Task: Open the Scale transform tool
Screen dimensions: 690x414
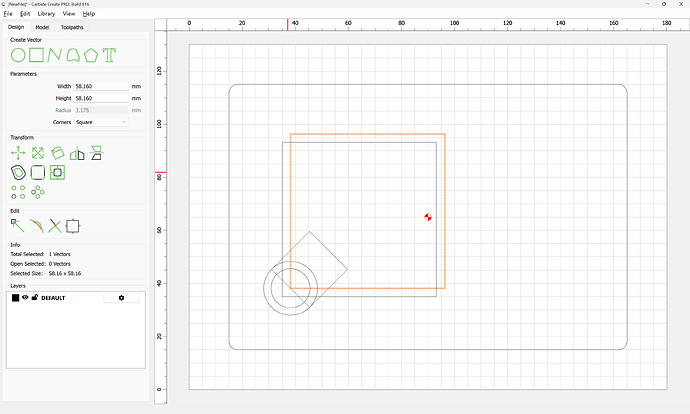Action: click(x=38, y=153)
